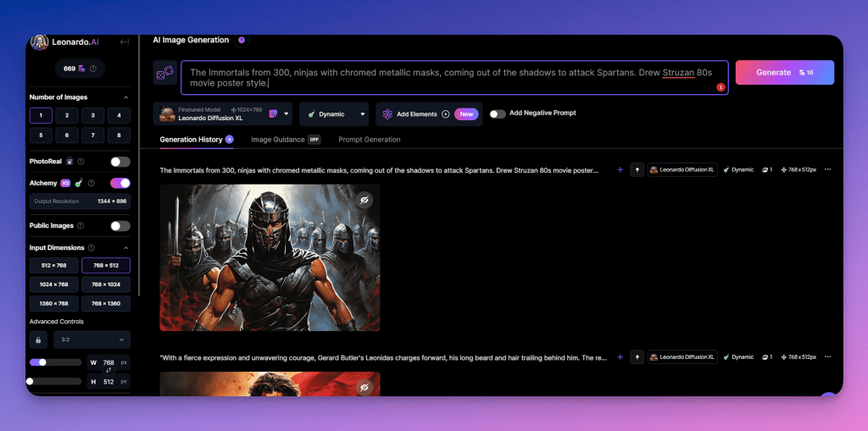Open the 3:2 aspect ratio dropdown

(x=92, y=340)
